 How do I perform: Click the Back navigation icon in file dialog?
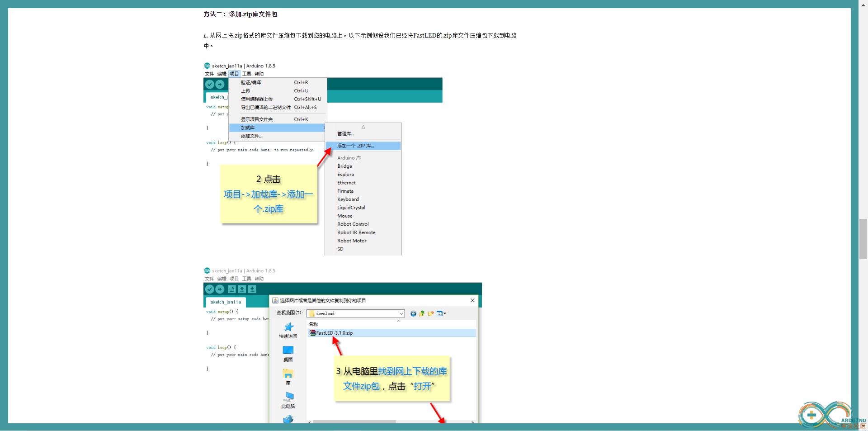click(413, 313)
